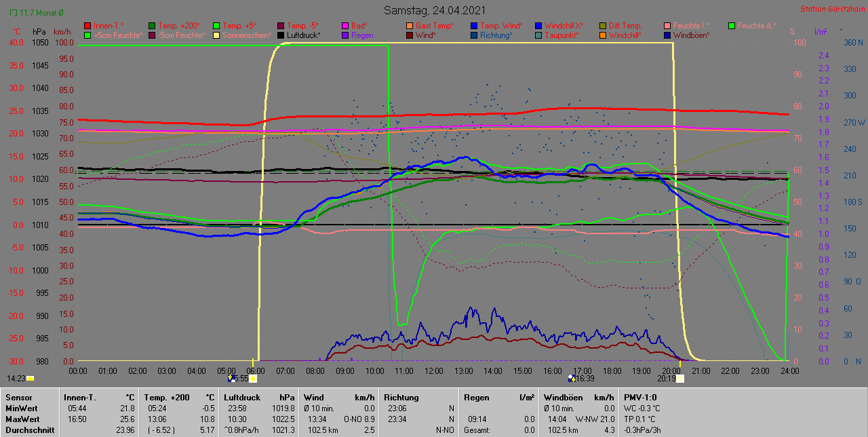This screenshot has height=437, width=868.
Task: Click the Richtung column header in table
Action: 401,398
